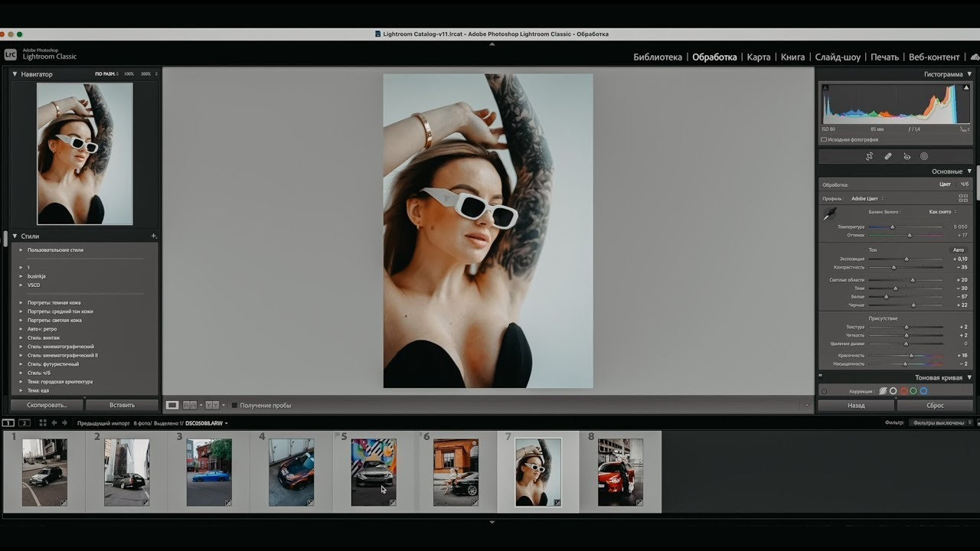This screenshot has height=551, width=980.
Task: Activate the Red Eye correction tool
Action: pyautogui.click(x=906, y=156)
